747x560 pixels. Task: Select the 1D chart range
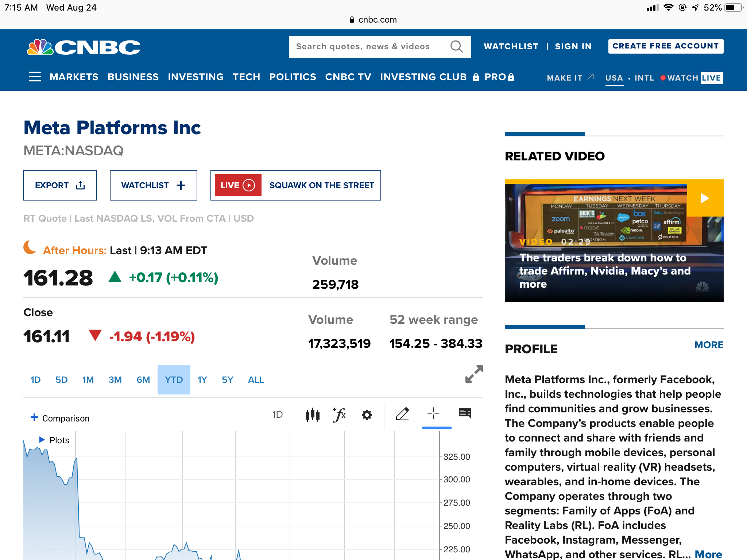click(35, 380)
